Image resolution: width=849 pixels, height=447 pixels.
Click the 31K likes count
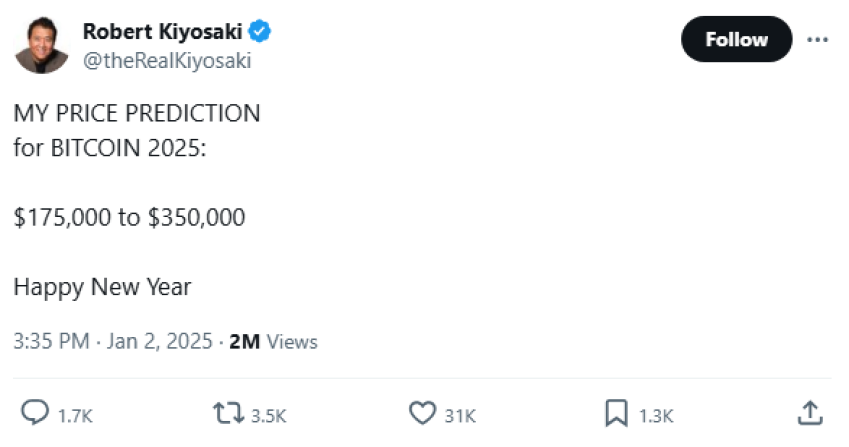click(x=459, y=414)
